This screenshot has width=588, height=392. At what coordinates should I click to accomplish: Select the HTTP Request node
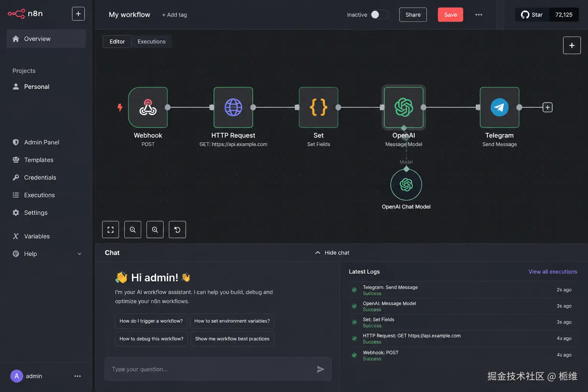(x=233, y=108)
